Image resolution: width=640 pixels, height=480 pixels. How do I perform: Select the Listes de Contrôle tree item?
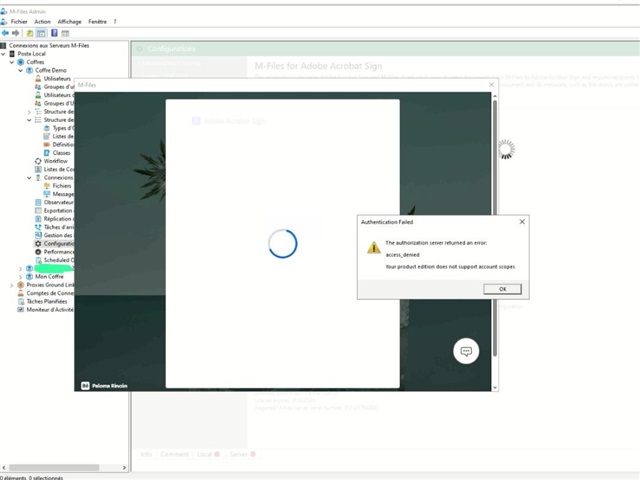(x=59, y=169)
